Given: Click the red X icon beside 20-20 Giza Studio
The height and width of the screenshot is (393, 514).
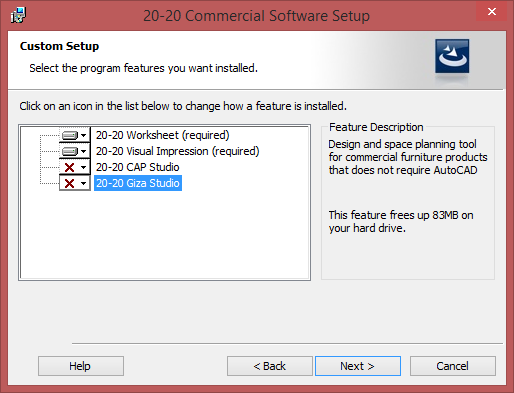Looking at the screenshot, I should (x=69, y=183).
